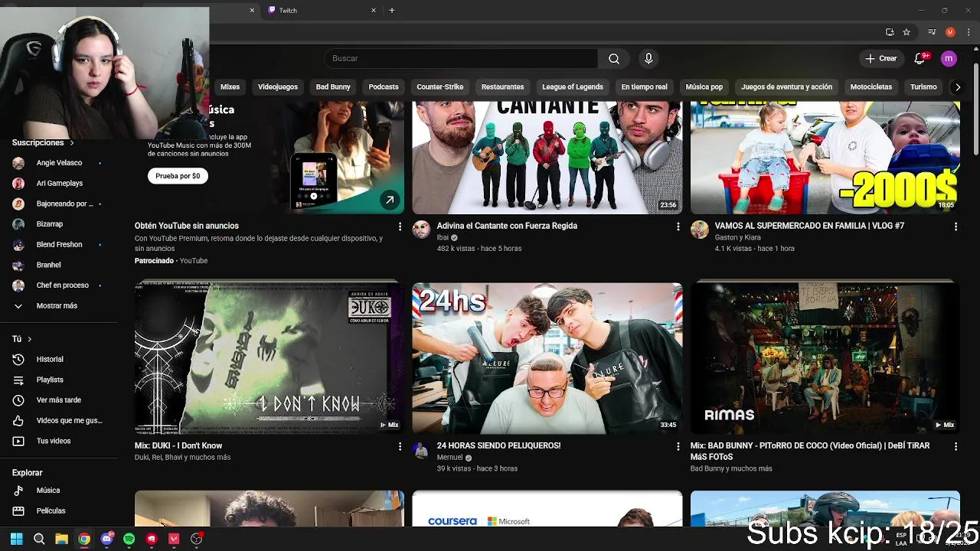Play Adivina el Cantante video thumbnail
Image resolution: width=980 pixels, height=551 pixels.
547,158
